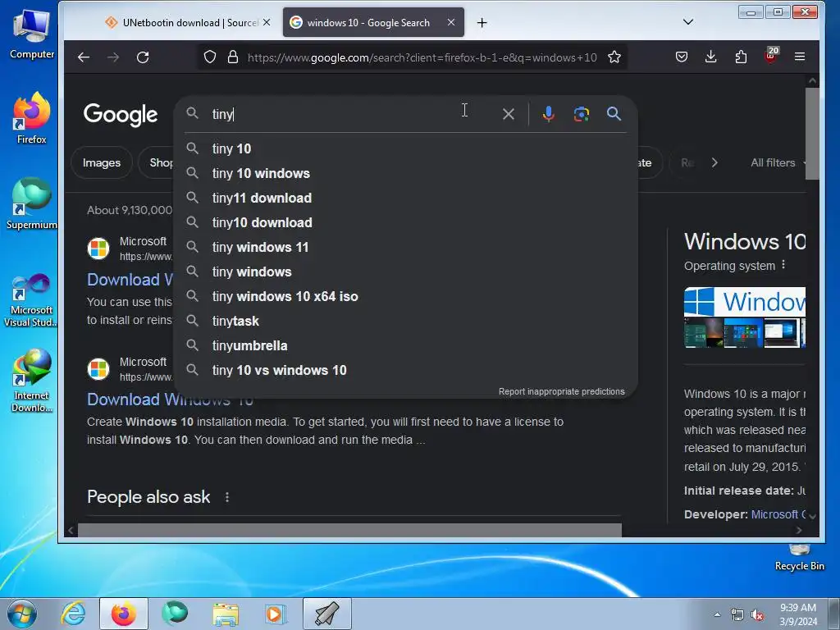Image resolution: width=840 pixels, height=630 pixels.
Task: Choose suggestion 'tiny windows'
Action: click(x=405, y=272)
